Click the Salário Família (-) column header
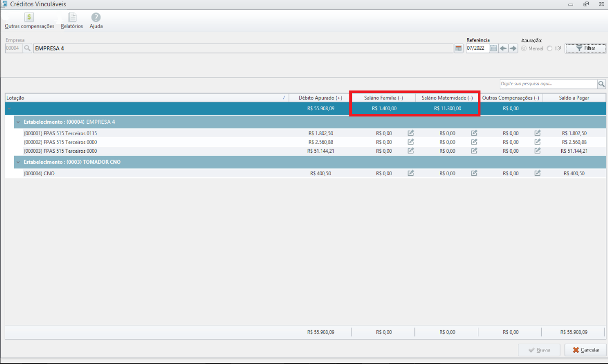The width and height of the screenshot is (608, 364). coord(384,98)
